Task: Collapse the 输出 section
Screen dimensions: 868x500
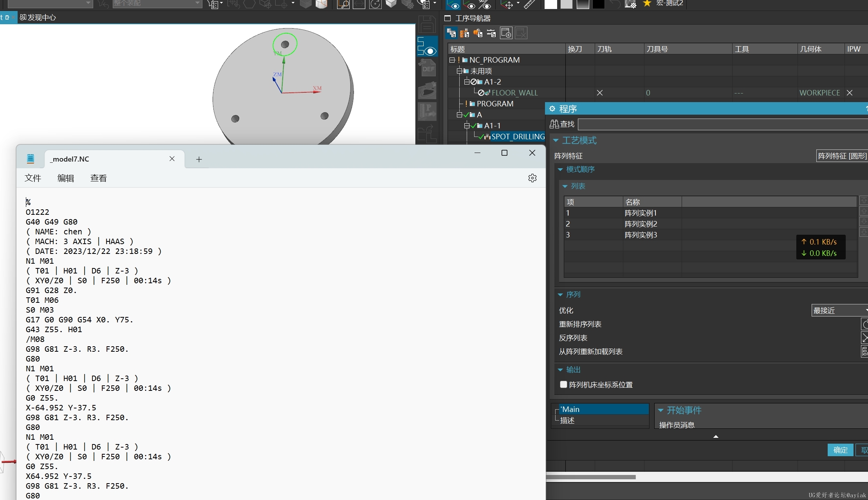Action: click(560, 370)
